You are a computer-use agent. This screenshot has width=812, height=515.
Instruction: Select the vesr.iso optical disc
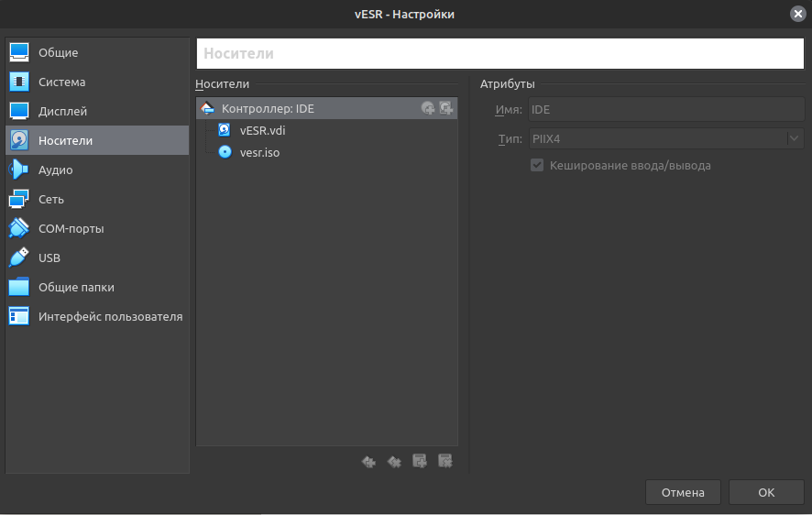coord(259,152)
